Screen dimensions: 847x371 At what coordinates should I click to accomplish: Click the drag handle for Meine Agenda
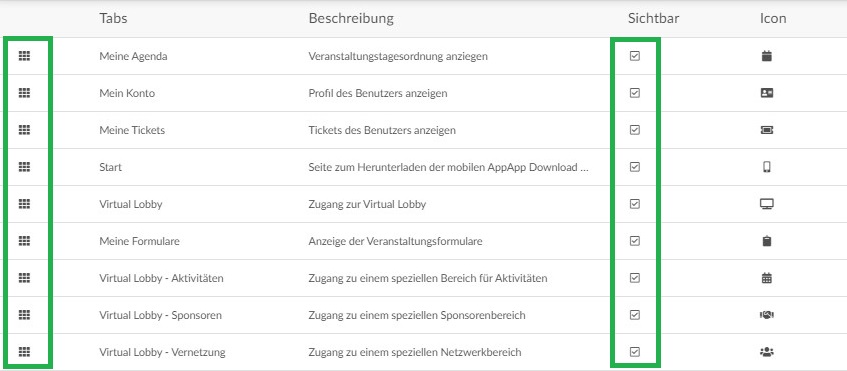[x=24, y=56]
